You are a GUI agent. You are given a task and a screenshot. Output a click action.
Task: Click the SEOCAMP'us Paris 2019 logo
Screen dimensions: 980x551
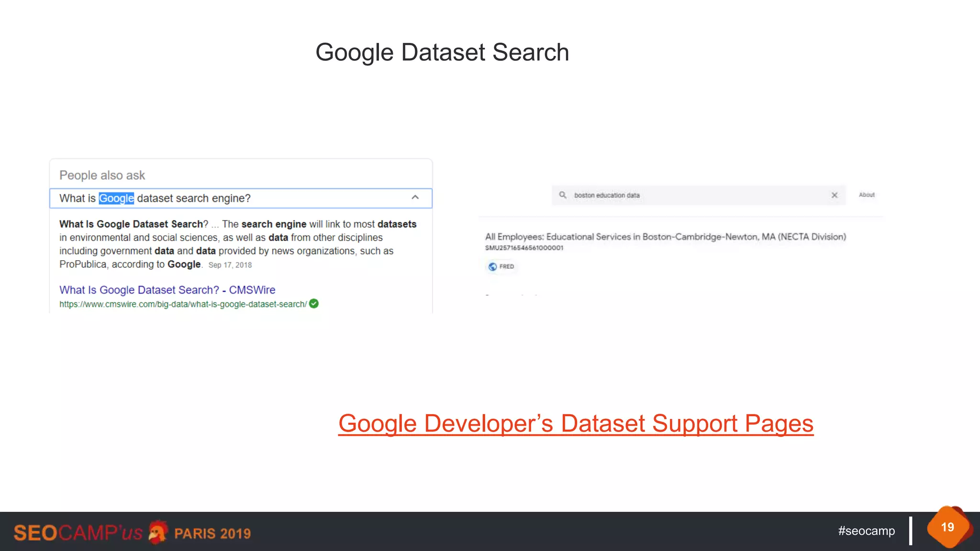[x=132, y=532]
